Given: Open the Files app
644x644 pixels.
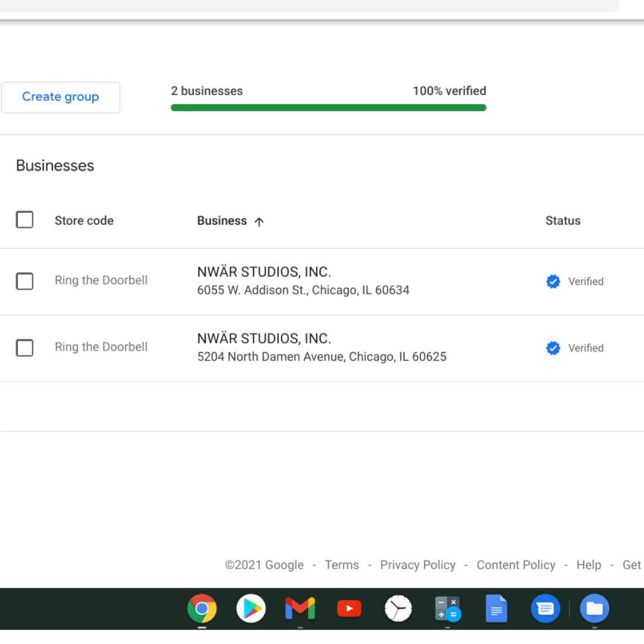Looking at the screenshot, I should (595, 608).
